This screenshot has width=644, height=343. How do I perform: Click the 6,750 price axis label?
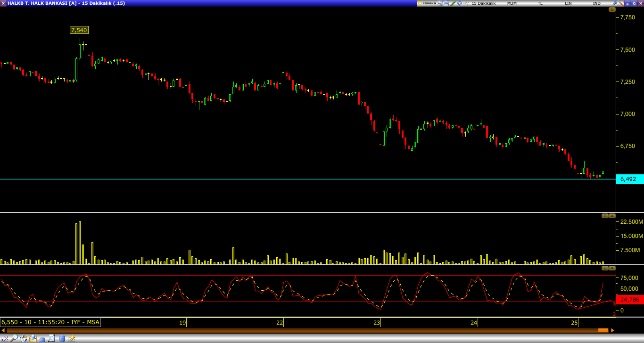627,146
